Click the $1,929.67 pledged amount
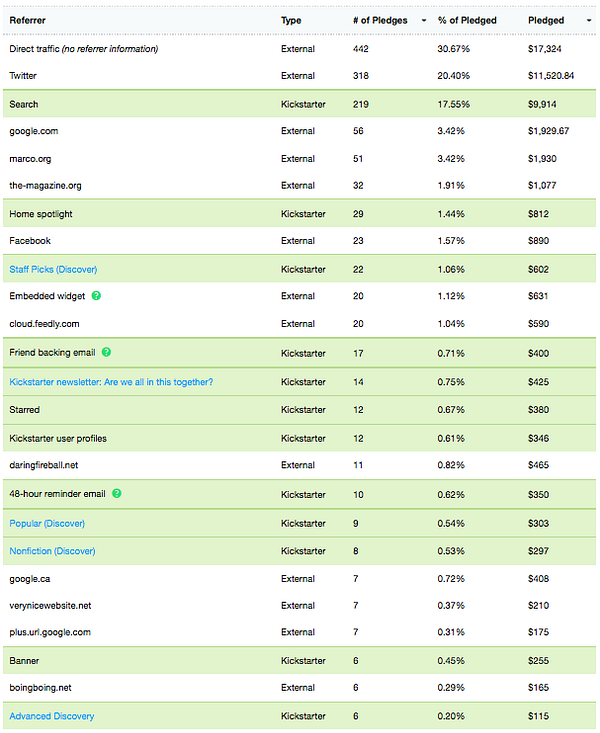Image resolution: width=600 pixels, height=733 pixels. point(549,131)
